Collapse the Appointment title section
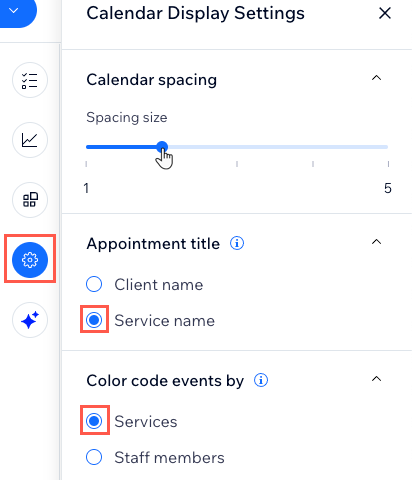 [376, 242]
